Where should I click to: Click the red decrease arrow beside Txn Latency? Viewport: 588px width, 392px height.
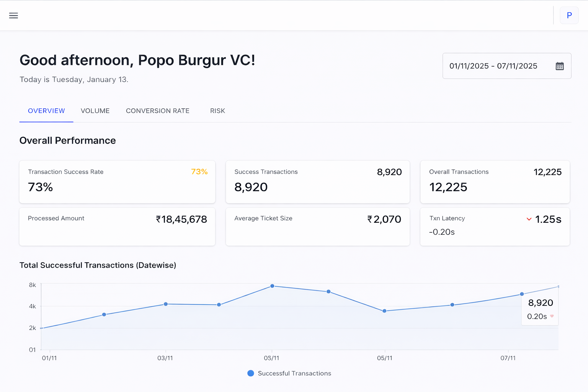529,219
